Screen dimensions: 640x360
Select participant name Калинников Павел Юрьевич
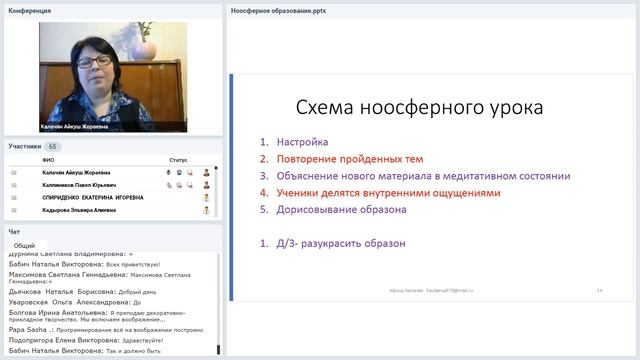(79, 185)
